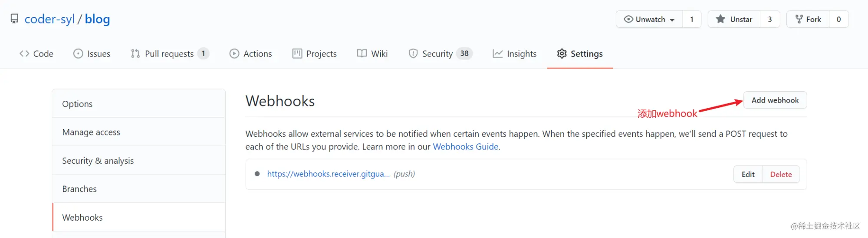Image resolution: width=868 pixels, height=238 pixels.
Task: Open Manage access in the sidebar
Action: (x=139, y=132)
